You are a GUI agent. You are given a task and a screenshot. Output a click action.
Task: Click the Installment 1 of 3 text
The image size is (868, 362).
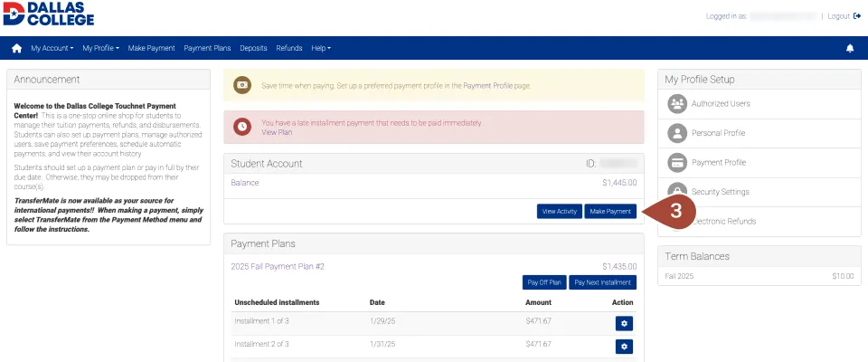(x=261, y=321)
